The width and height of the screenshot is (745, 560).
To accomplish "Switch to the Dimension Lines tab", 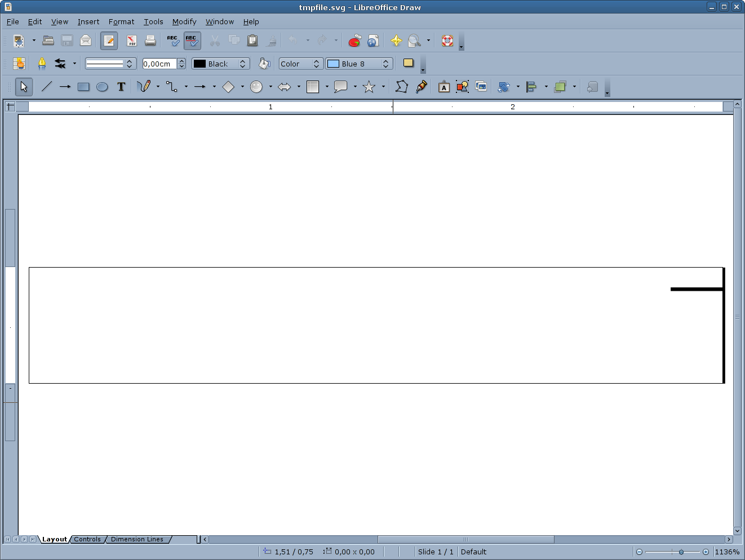I will click(137, 539).
